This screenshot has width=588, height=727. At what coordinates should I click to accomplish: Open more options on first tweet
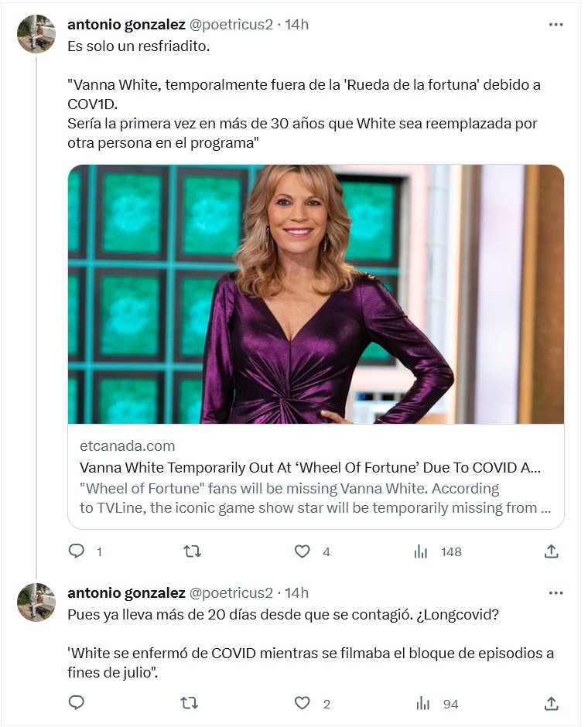point(556,25)
